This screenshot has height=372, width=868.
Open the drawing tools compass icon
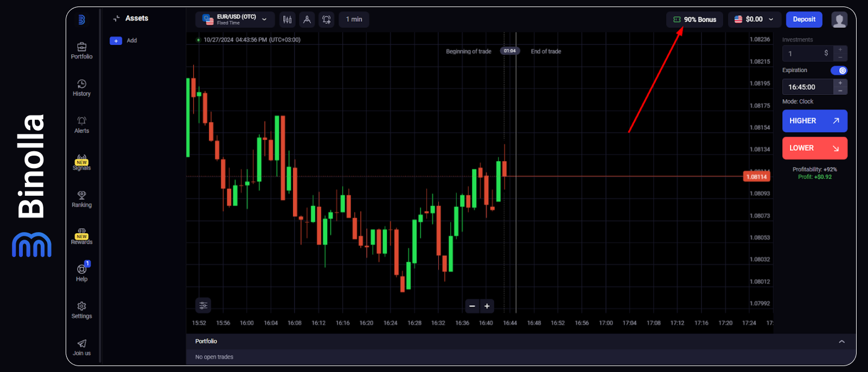click(307, 20)
